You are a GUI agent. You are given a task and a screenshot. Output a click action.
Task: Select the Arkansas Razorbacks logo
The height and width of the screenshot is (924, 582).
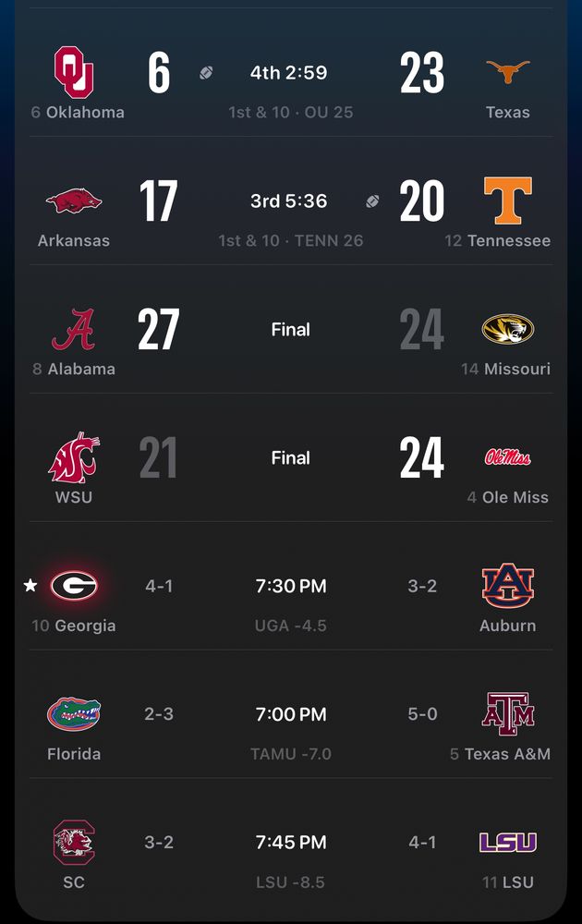pyautogui.click(x=74, y=201)
